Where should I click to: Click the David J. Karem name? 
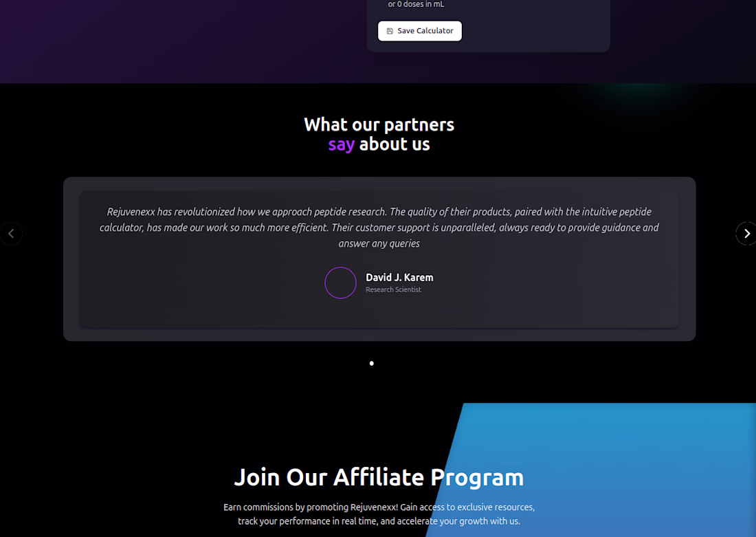point(399,278)
